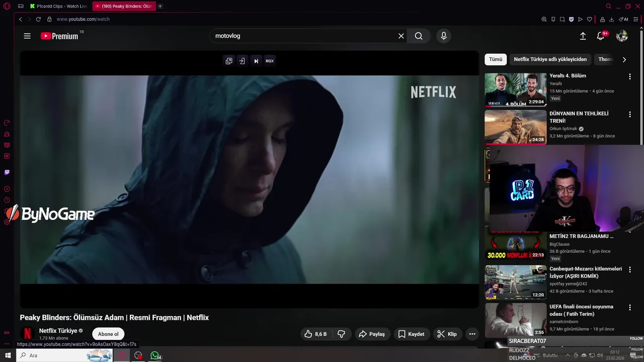Save the video with Kaydet
The height and width of the screenshot is (362, 644).
click(411, 334)
